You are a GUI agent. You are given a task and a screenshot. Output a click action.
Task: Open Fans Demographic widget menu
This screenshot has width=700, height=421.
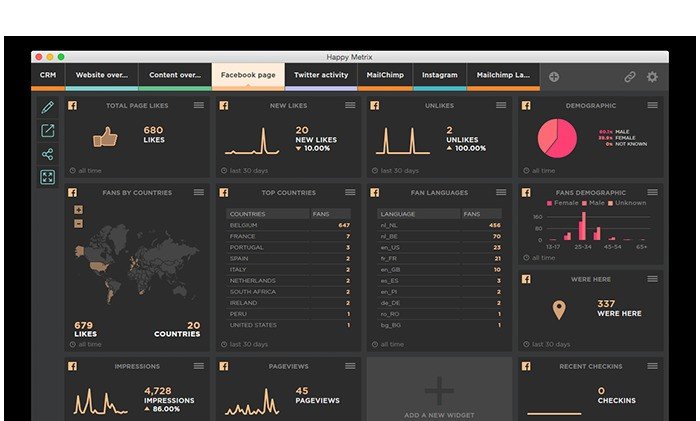coord(652,192)
